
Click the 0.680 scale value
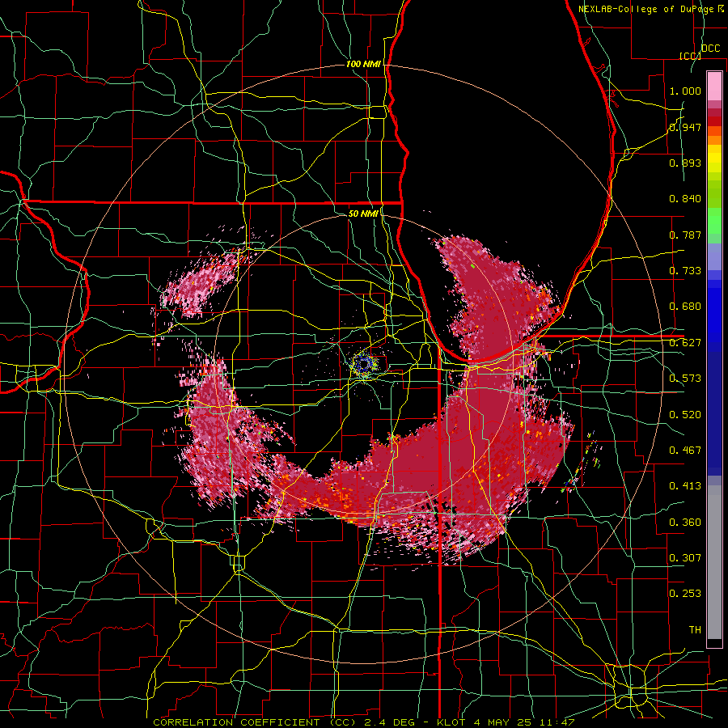[x=685, y=307]
